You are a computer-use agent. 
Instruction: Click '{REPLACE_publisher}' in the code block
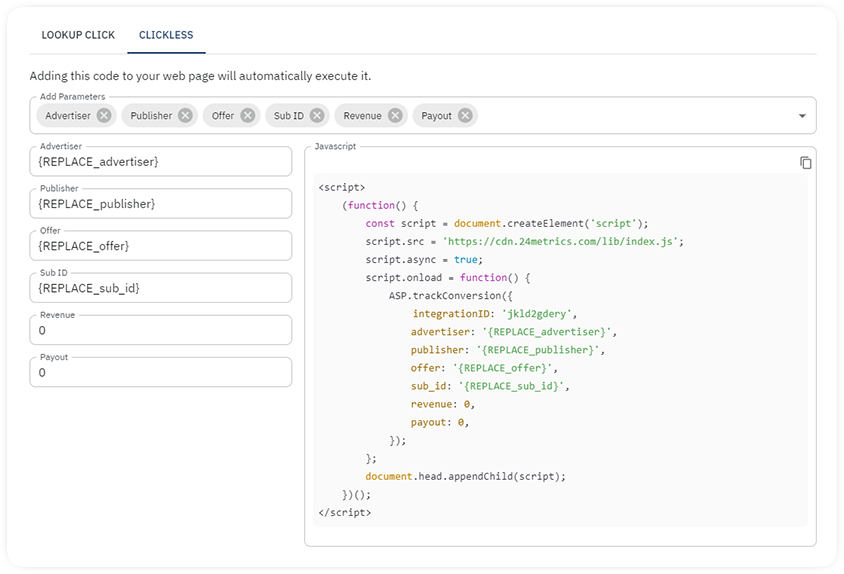pos(538,350)
